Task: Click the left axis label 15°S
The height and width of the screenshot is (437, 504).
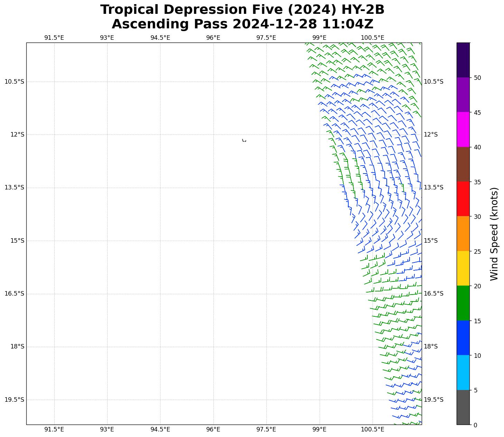Action: pos(17,241)
